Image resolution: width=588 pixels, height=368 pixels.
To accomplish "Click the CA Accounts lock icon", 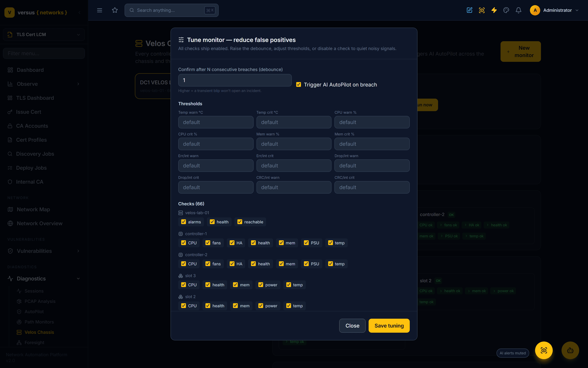I will [10, 126].
